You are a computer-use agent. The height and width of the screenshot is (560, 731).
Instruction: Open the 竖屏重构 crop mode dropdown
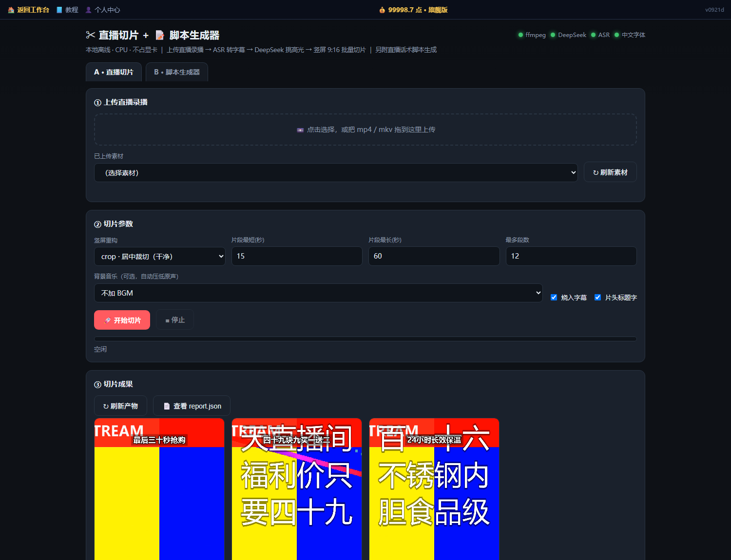point(160,256)
